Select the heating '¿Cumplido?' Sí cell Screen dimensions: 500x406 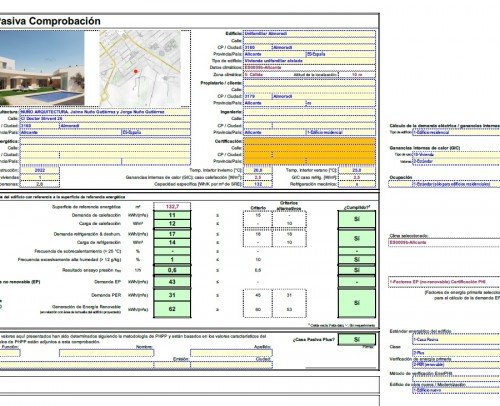[x=357, y=219]
